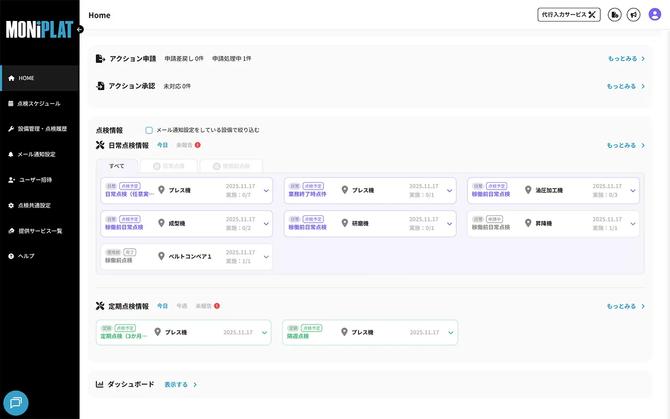670x419 pixels.
Task: Click the user avatar icon in header
Action: (654, 15)
